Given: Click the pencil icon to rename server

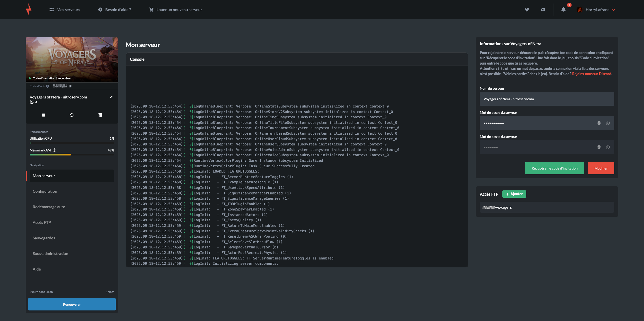Looking at the screenshot, I should [x=111, y=97].
